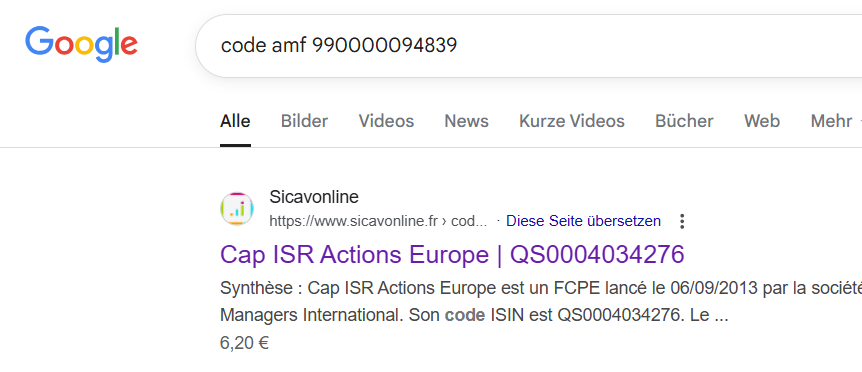The image size is (862, 372).
Task: Click the 'Synthèse' snippet first line
Action: [x=541, y=288]
